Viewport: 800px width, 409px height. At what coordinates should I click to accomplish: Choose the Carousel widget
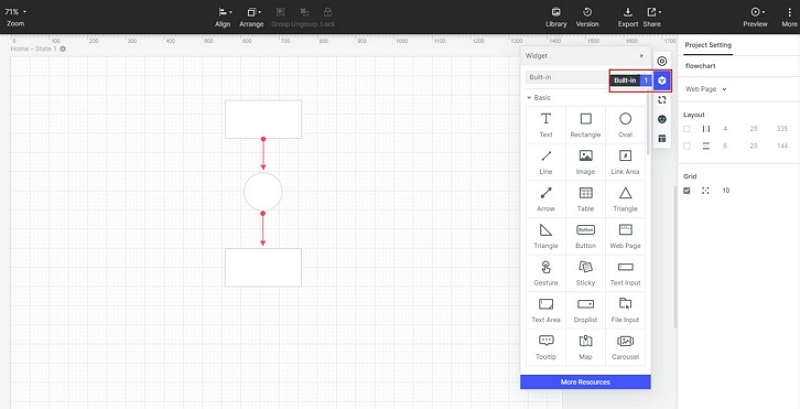(x=625, y=347)
